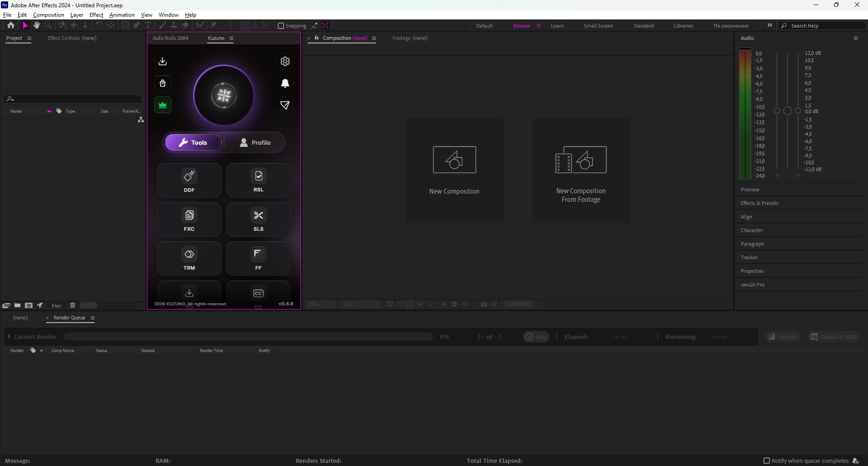
Task: Enable the Snapping checkbox
Action: pos(281,26)
